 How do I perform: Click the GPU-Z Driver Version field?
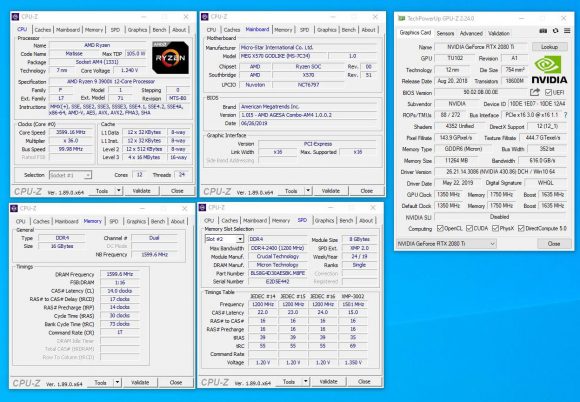coord(500,172)
